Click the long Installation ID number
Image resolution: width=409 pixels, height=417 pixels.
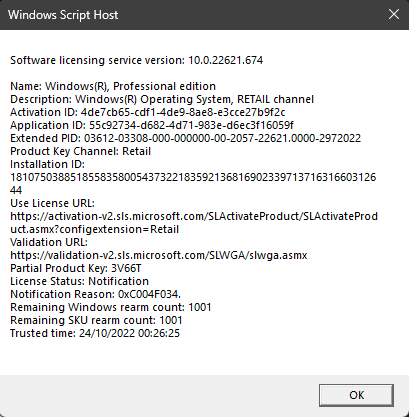point(193,184)
